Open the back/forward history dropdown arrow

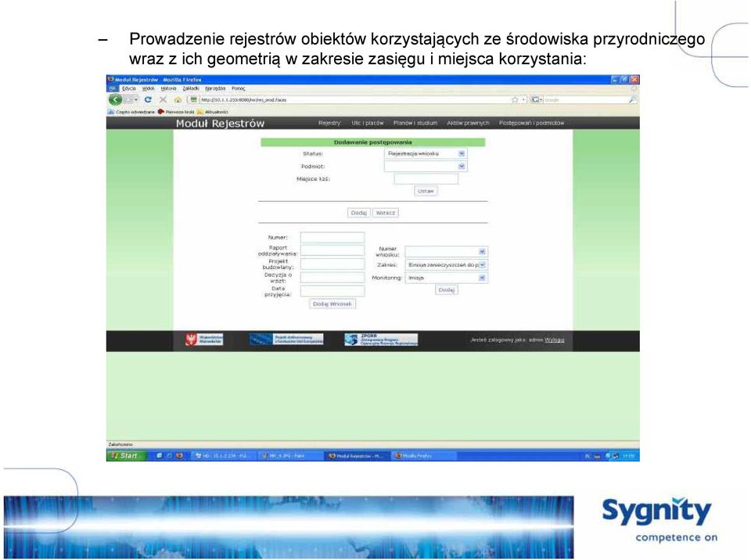(136, 99)
